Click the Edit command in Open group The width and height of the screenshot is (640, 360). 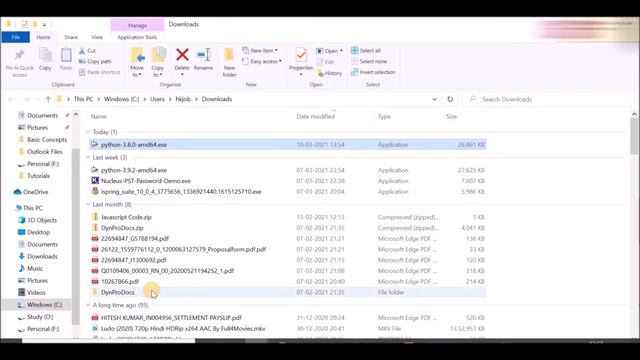coord(325,62)
